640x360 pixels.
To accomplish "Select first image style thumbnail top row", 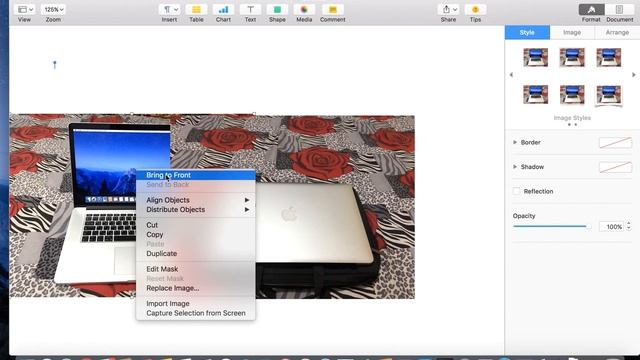I will pyautogui.click(x=536, y=57).
